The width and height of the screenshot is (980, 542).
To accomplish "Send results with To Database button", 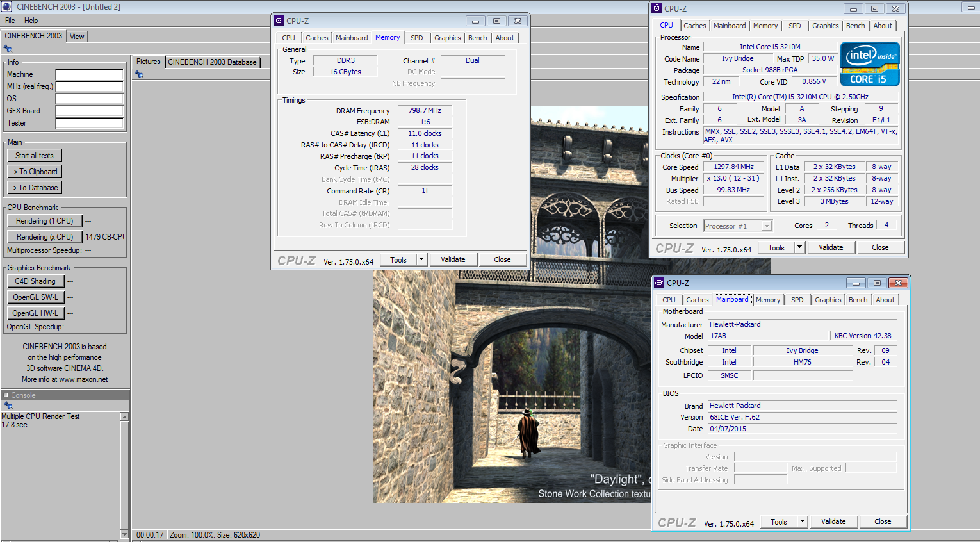I will 35,188.
